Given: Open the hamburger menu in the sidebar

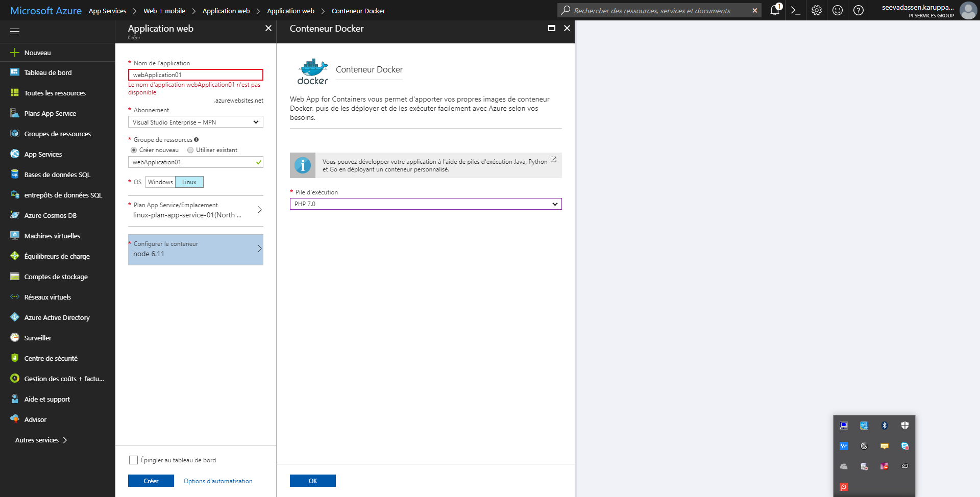Looking at the screenshot, I should [x=15, y=32].
